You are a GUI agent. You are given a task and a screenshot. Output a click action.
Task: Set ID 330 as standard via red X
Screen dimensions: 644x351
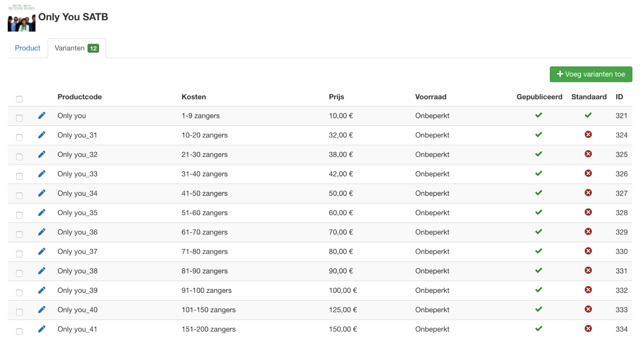[x=588, y=251]
